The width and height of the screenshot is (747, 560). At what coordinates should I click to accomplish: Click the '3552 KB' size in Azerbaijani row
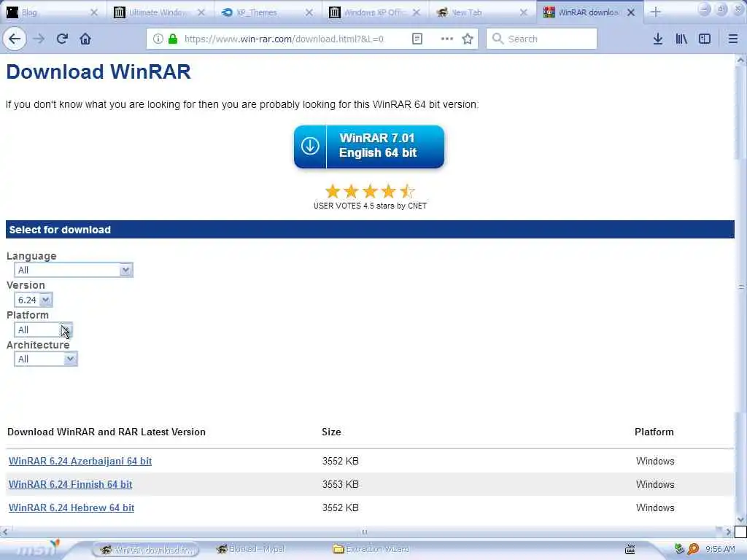340,461
